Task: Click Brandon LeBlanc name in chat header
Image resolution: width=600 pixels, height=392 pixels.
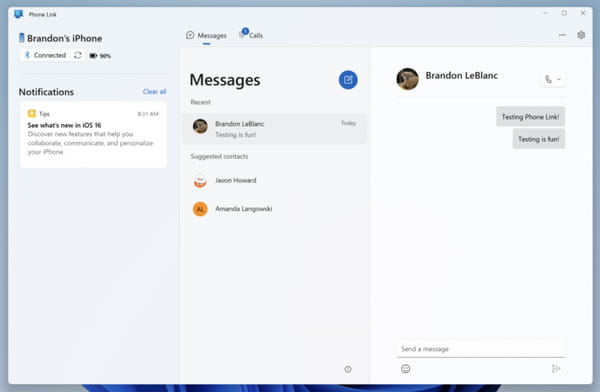Action: (x=461, y=75)
